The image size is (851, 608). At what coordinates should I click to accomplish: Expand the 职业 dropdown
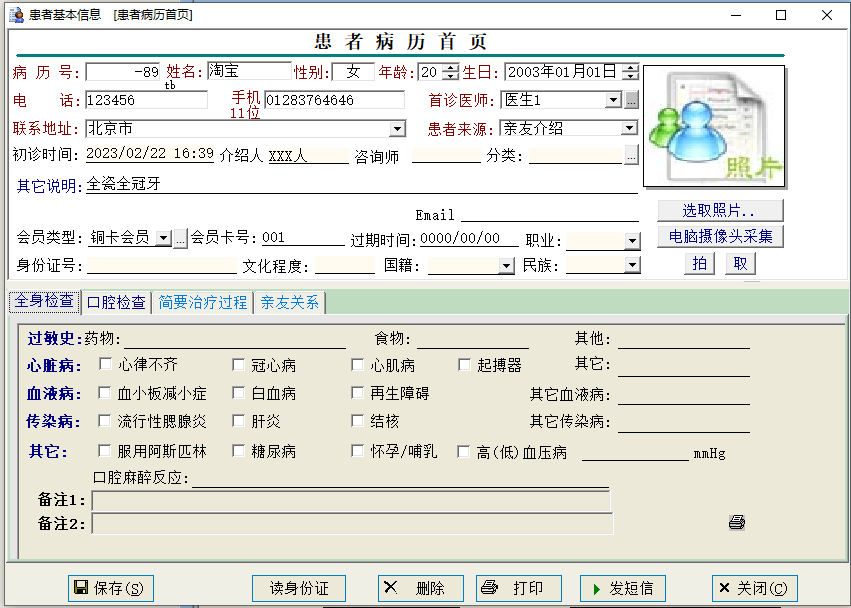[x=632, y=240]
